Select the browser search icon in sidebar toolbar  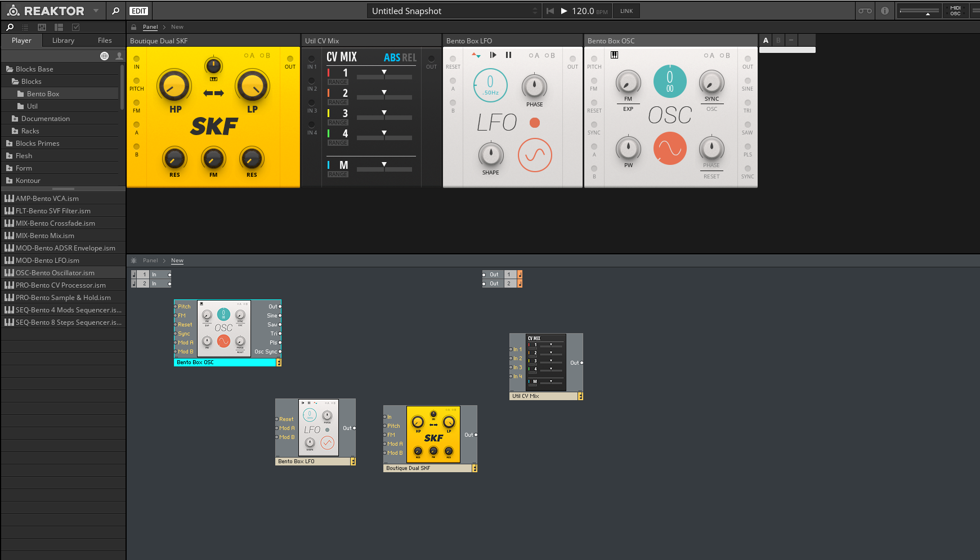point(10,27)
